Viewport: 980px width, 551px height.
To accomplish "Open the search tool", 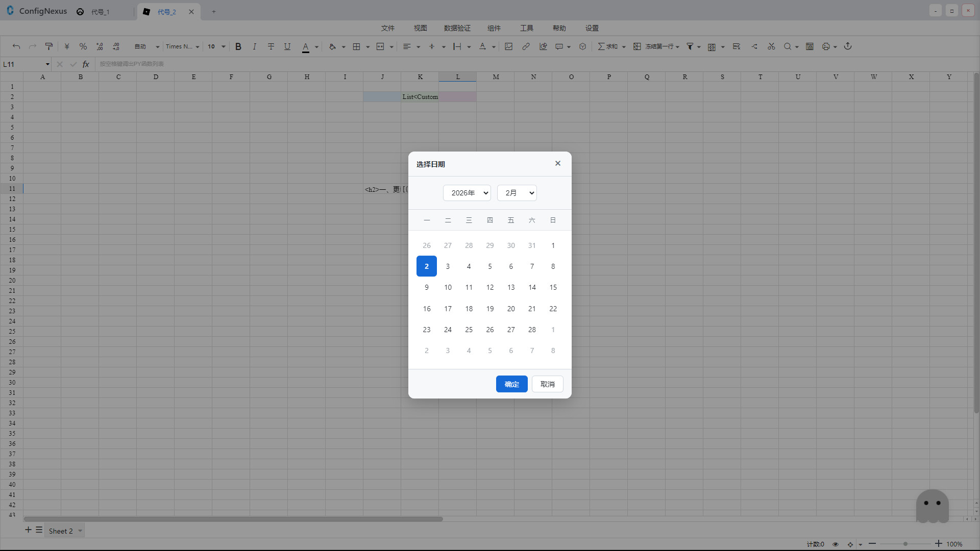I will (x=788, y=46).
